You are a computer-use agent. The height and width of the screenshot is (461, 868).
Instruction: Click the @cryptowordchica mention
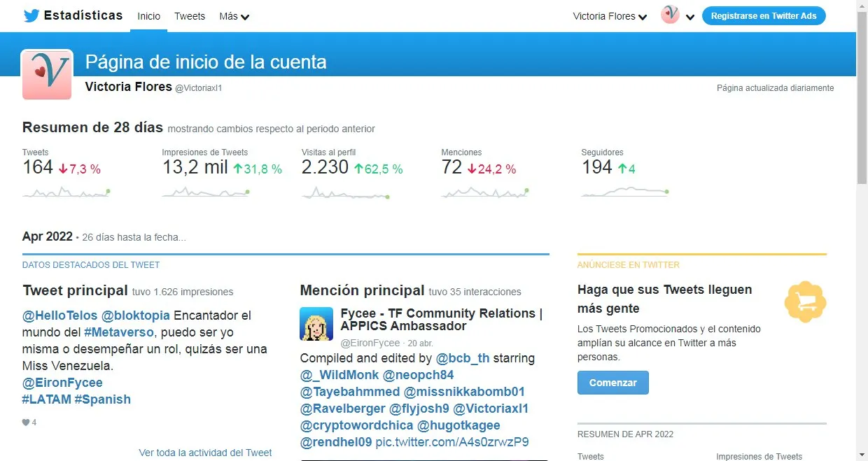[357, 425]
